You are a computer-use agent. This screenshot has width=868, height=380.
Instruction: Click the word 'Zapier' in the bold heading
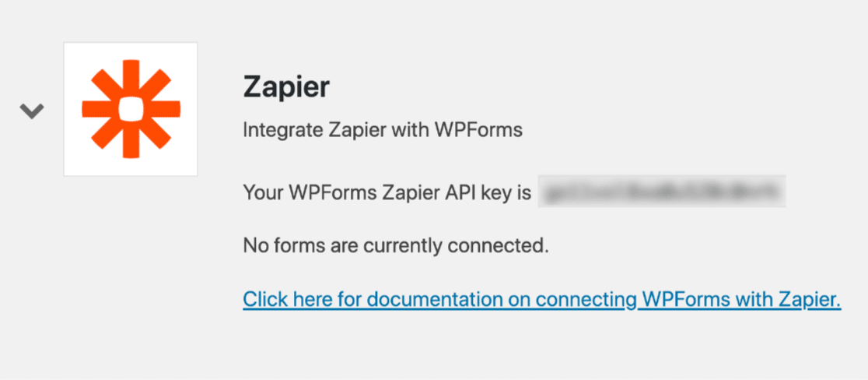(x=286, y=87)
